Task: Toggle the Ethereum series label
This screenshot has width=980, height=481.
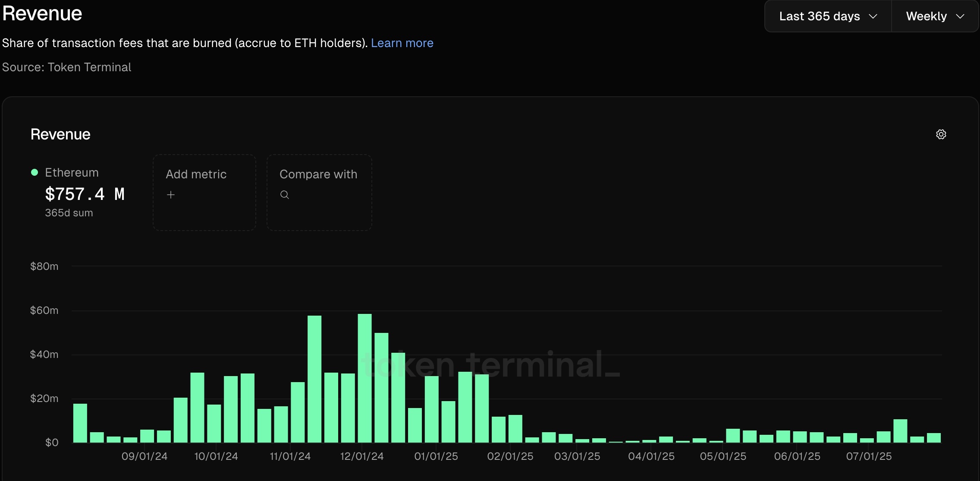Action: click(x=72, y=172)
